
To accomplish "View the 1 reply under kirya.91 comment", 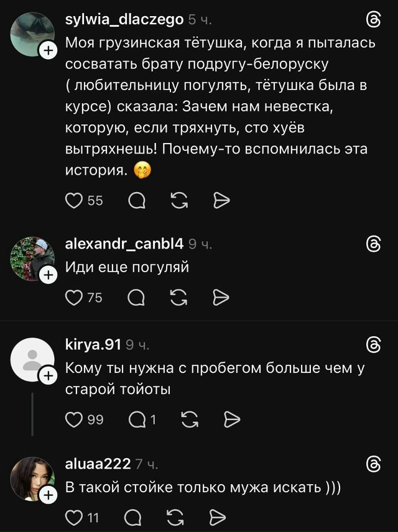I will pyautogui.click(x=141, y=420).
